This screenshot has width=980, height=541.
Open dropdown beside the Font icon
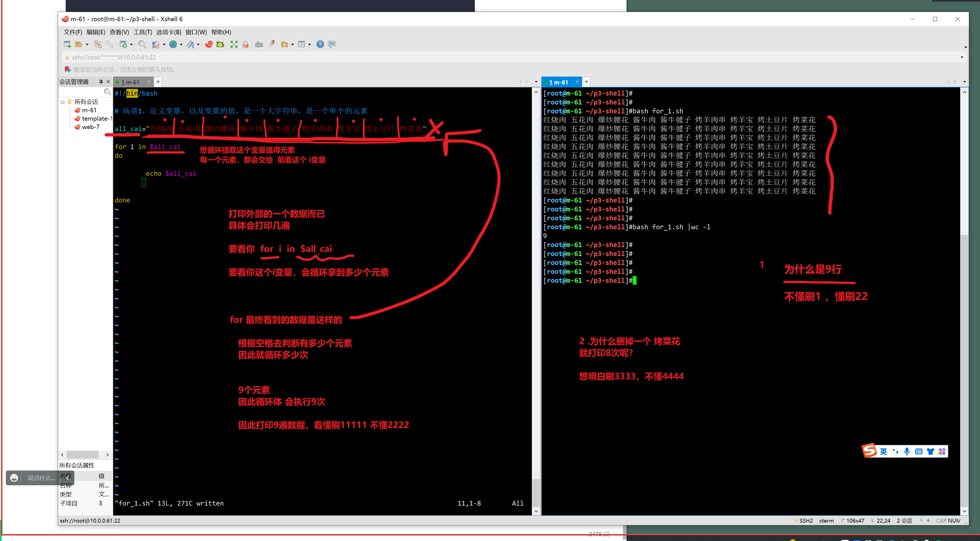coord(198,45)
